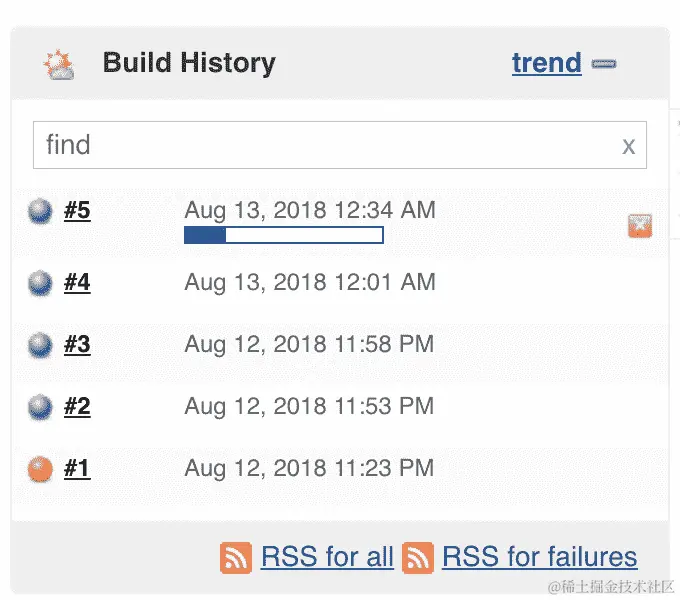
Task: Clear the find box with the x
Action: tap(628, 146)
